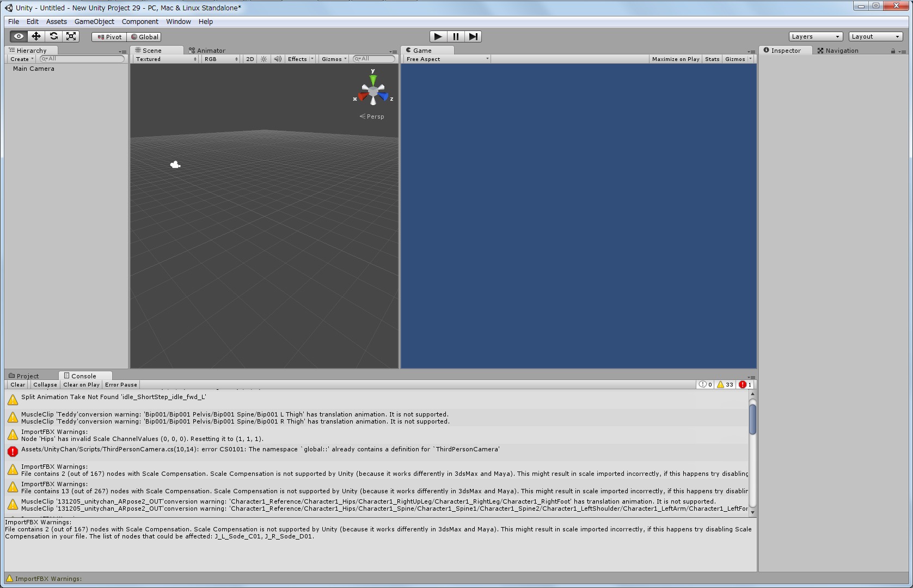This screenshot has height=588, width=913.
Task: Select the Move tool
Action: pos(36,36)
